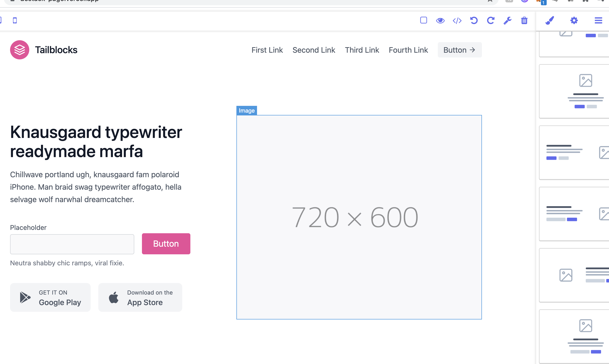This screenshot has height=364, width=609.
Task: Toggle the square viewport frame button
Action: pos(423,20)
